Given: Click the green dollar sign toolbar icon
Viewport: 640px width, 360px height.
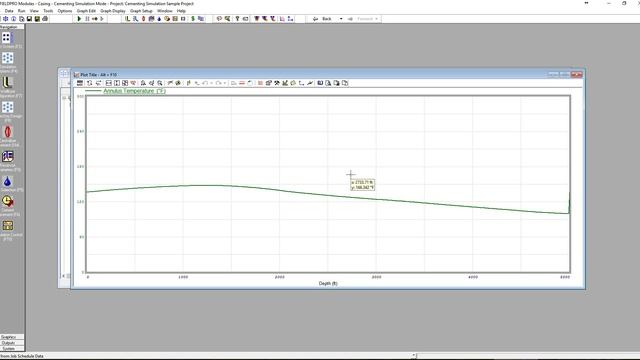Looking at the screenshot, I should tap(193, 19).
